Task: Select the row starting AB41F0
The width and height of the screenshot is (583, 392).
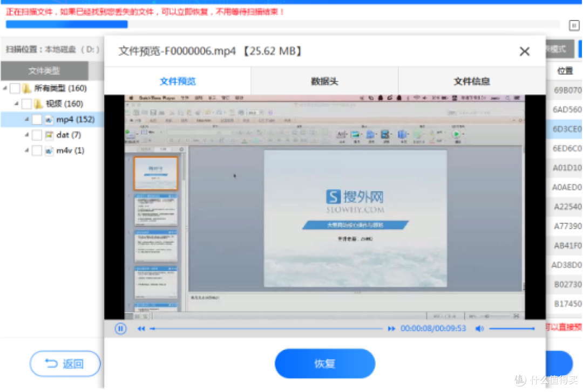Action: point(565,245)
